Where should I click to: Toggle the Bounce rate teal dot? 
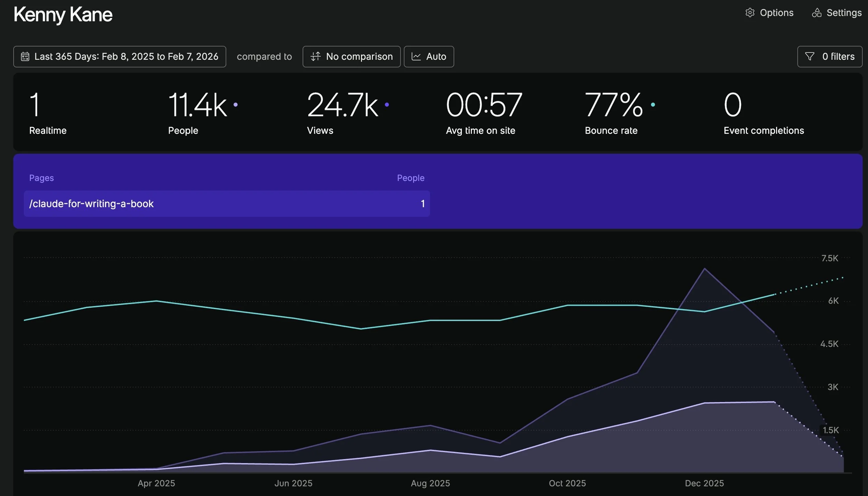(x=653, y=105)
